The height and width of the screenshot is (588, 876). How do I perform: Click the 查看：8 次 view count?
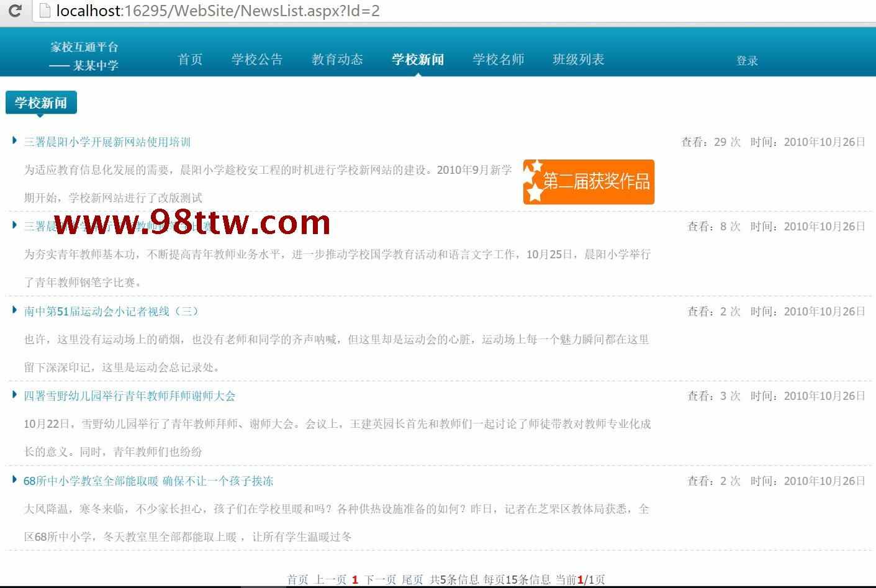[714, 226]
